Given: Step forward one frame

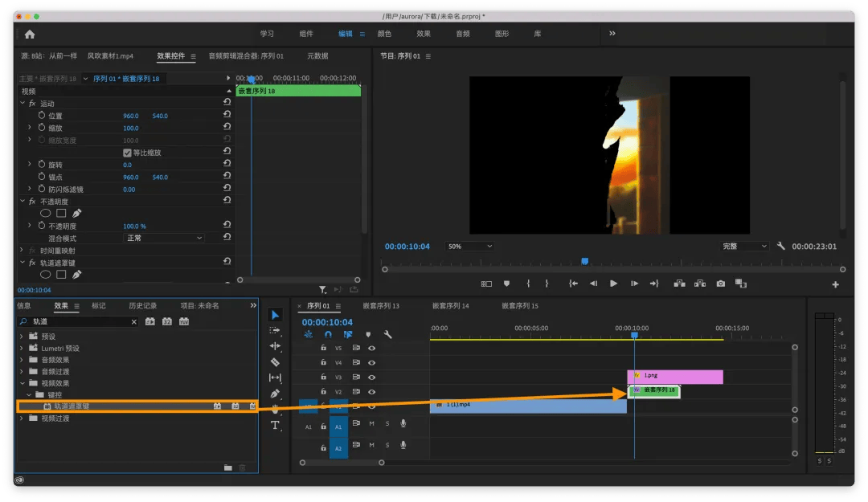Looking at the screenshot, I should click(634, 284).
